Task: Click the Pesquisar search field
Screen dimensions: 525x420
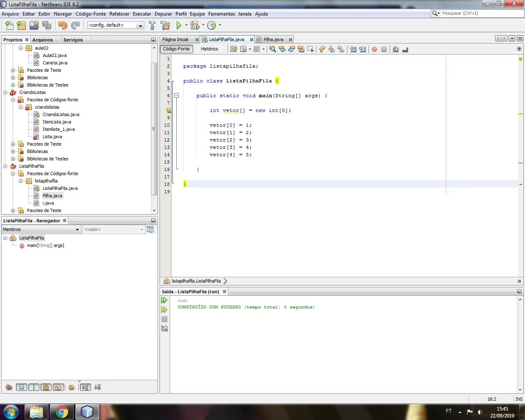Action: (x=477, y=14)
